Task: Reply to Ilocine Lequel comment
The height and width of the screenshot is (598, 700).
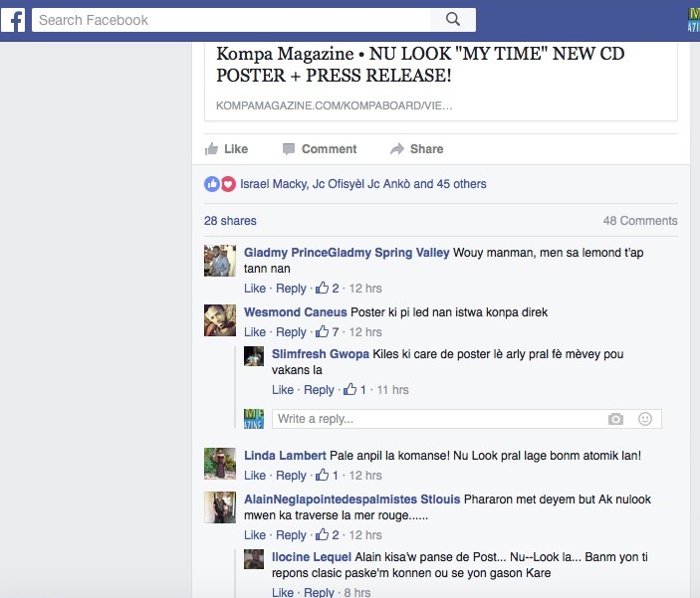Action: (319, 592)
